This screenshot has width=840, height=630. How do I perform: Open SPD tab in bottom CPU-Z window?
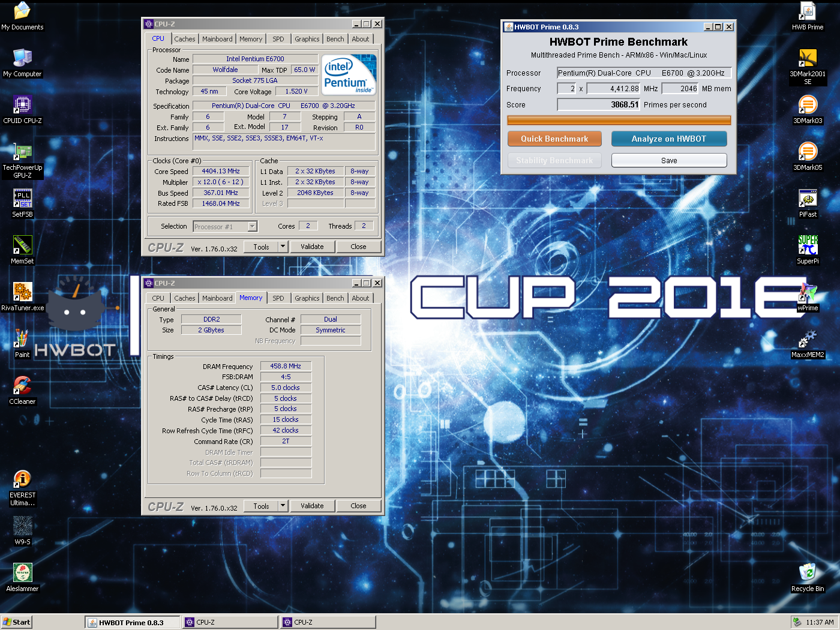[x=278, y=298]
